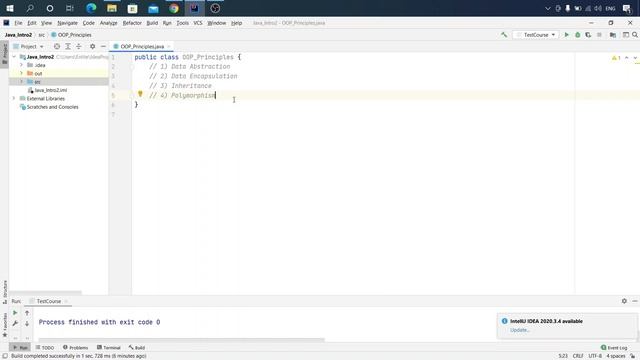This screenshot has height=360, width=640.
Task: Click down arrow in Run console
Action: tap(27, 323)
